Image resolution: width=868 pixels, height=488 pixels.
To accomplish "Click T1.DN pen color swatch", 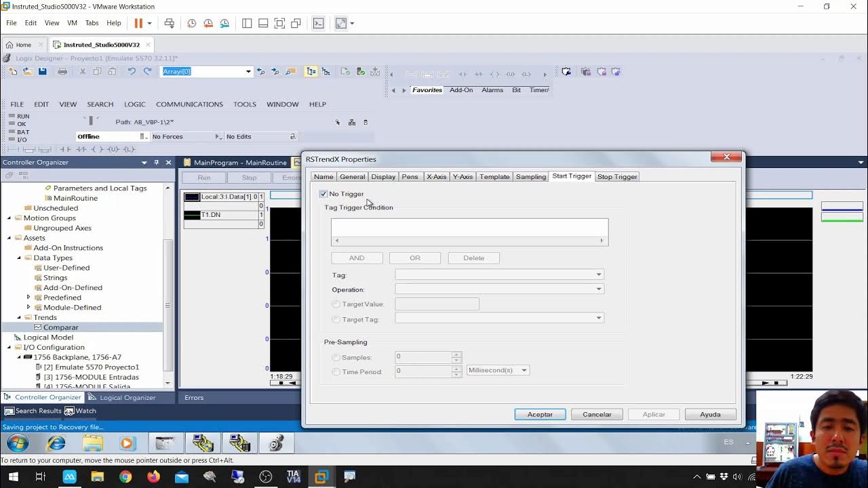I will point(192,215).
